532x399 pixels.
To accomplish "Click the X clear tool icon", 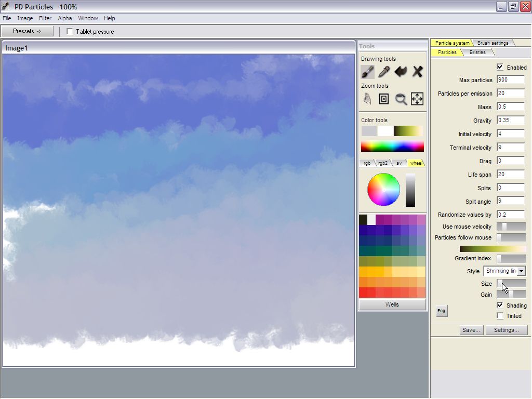I will point(417,72).
